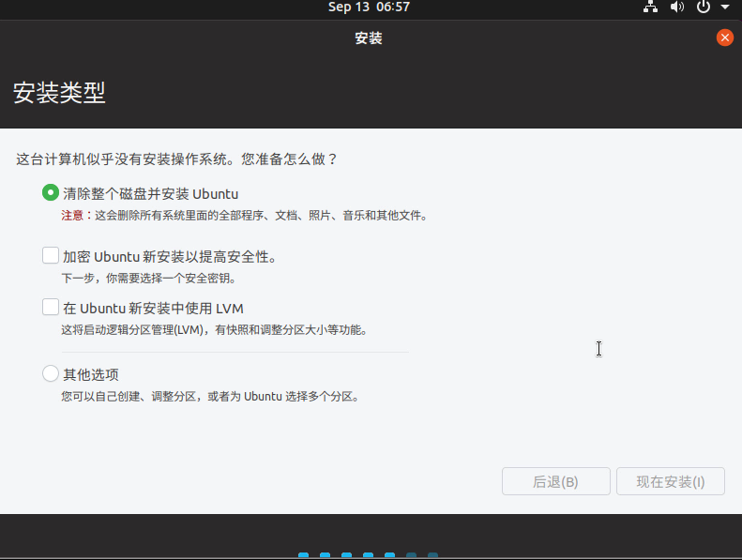Open the network status icon in top bar
The height and width of the screenshot is (560, 742).
[x=650, y=7]
